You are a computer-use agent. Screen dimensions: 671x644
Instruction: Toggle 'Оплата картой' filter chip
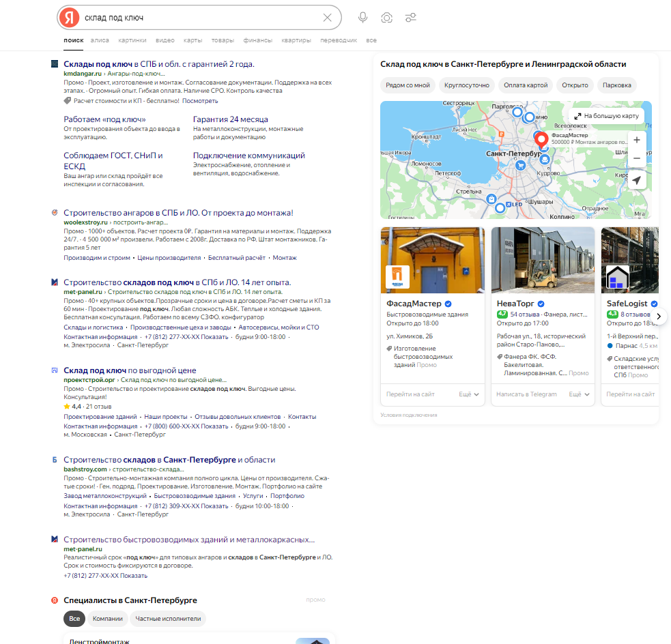pos(526,85)
